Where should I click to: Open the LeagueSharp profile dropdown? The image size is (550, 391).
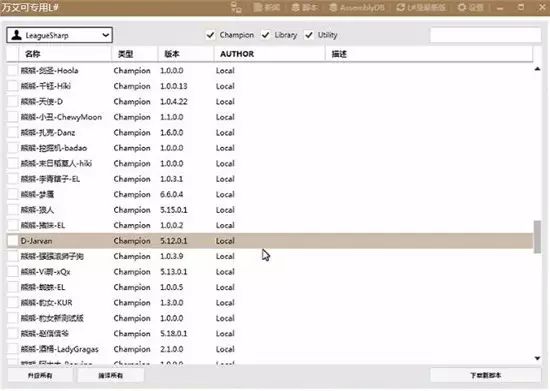59,35
